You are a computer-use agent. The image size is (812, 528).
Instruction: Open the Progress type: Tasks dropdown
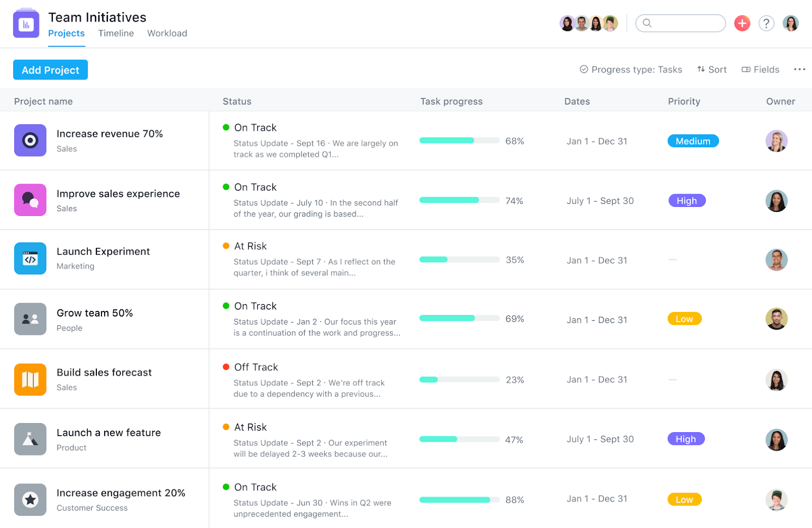coord(631,69)
